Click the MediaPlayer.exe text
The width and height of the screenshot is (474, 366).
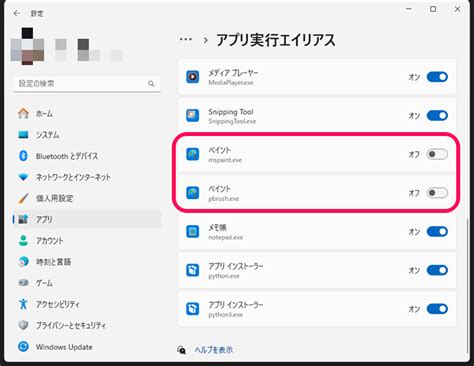pyautogui.click(x=231, y=83)
